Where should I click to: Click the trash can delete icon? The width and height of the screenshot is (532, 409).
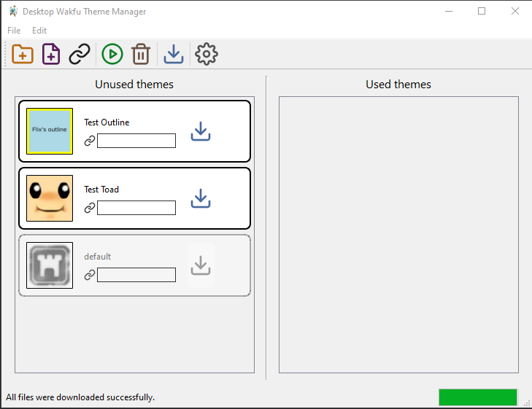tap(140, 54)
